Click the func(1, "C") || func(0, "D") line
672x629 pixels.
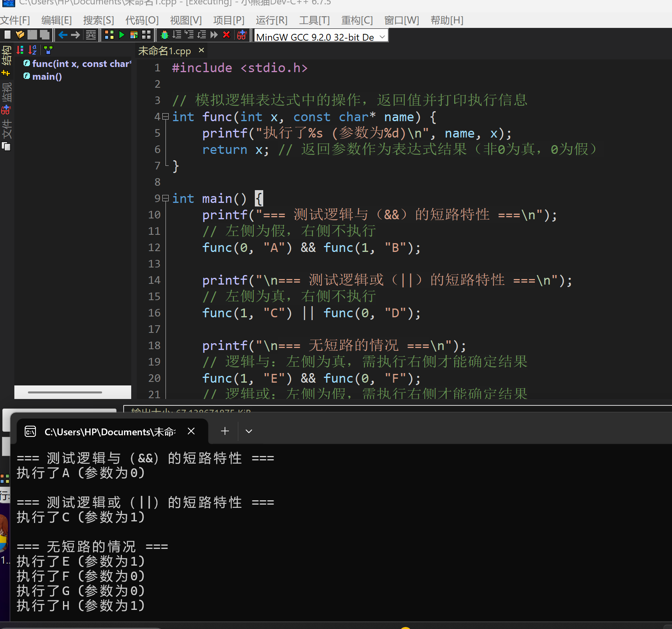[311, 313]
